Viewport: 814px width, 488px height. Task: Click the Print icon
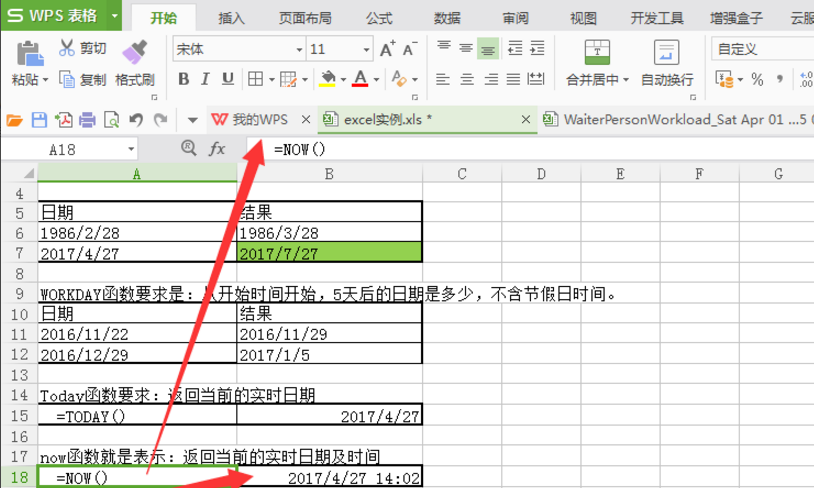(x=87, y=120)
